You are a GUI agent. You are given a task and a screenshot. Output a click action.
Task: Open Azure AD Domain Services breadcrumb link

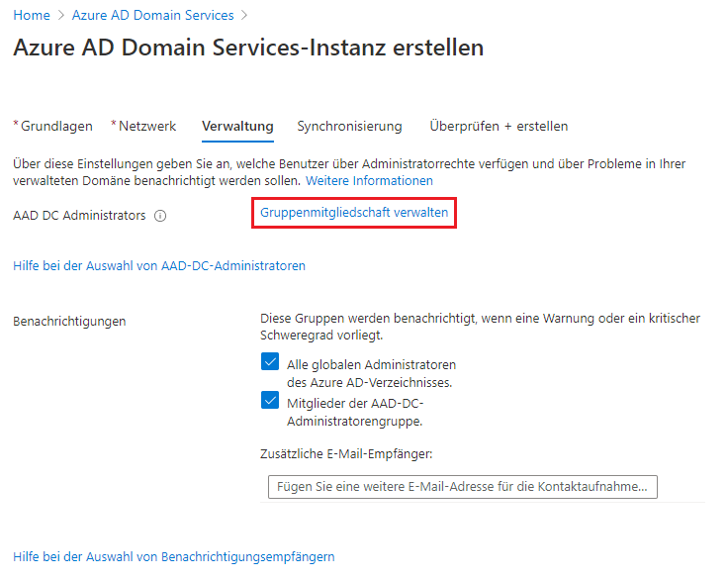coord(152,15)
